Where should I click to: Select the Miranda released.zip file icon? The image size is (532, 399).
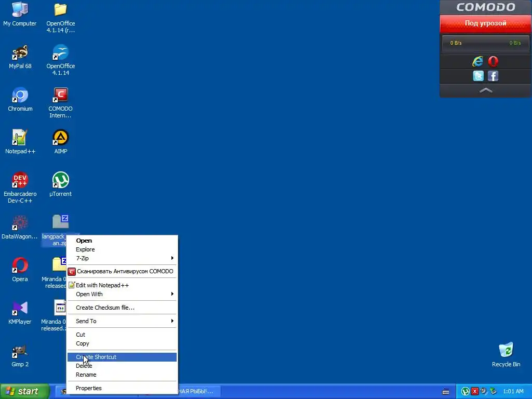(60, 308)
